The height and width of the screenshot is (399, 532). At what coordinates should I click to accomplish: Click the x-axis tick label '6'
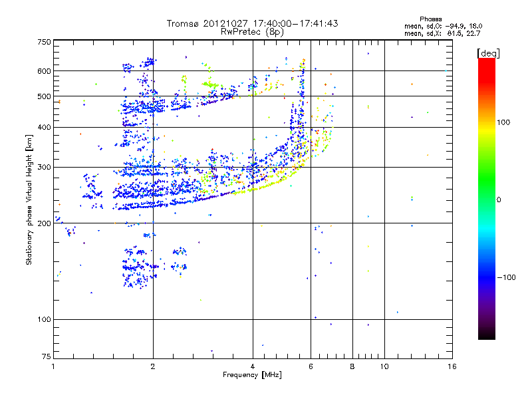(x=311, y=366)
